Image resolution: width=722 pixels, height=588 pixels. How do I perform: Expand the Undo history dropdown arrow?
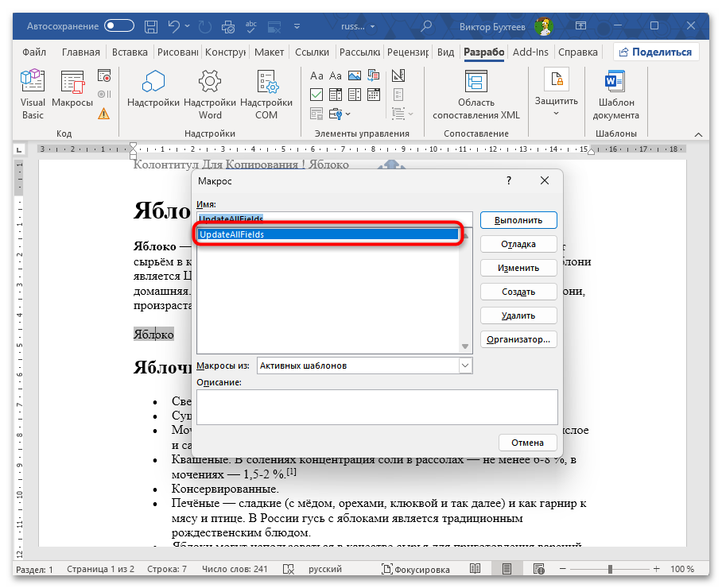pos(187,26)
